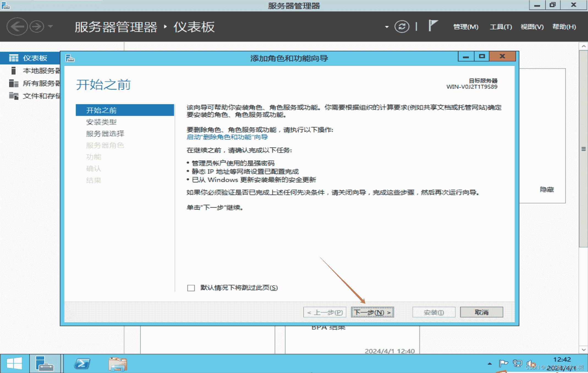588x373 pixels.
Task: Select 安装类型 step in wizard sidebar
Action: 101,122
